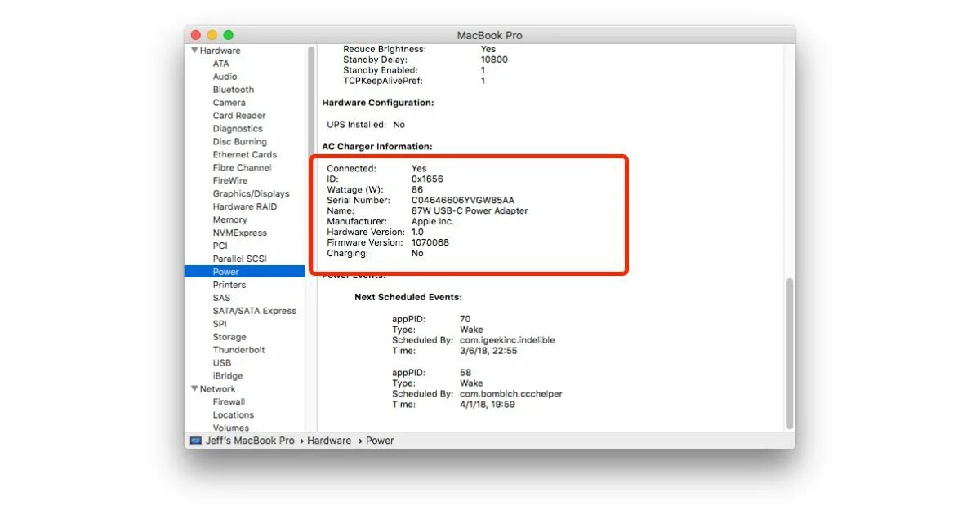This screenshot has width=980, height=514.
Task: Click Jeff's MacBook Pro in the path bar
Action: pyautogui.click(x=250, y=441)
